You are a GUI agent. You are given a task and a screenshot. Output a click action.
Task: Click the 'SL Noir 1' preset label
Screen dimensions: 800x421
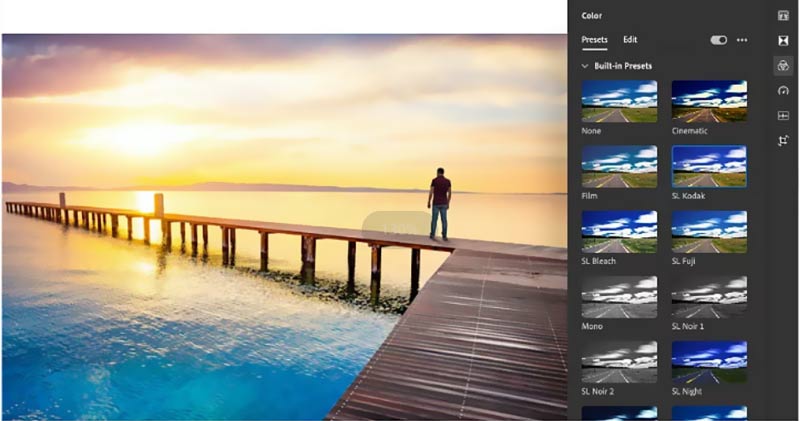coord(688,327)
